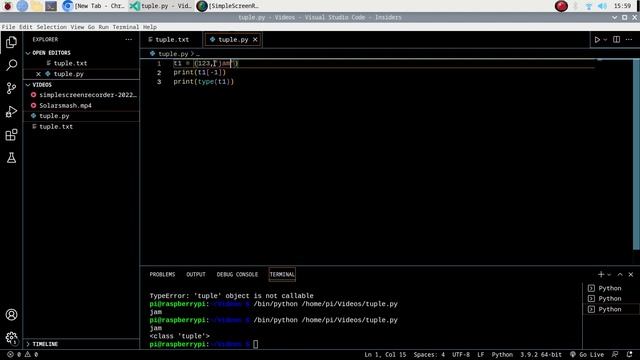This screenshot has height=360, width=640.
Task: Open the Search view in activity bar
Action: (x=11, y=65)
